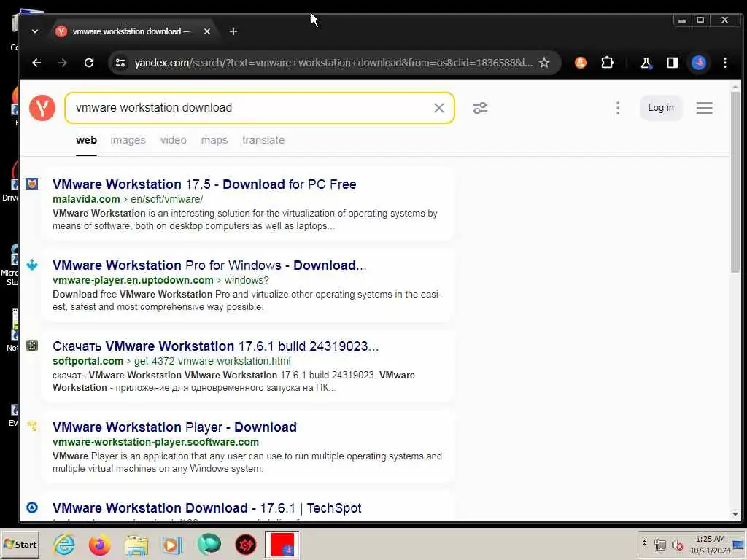Image resolution: width=747 pixels, height=560 pixels.
Task: Click the softportal favicon beside third result
Action: 32,346
